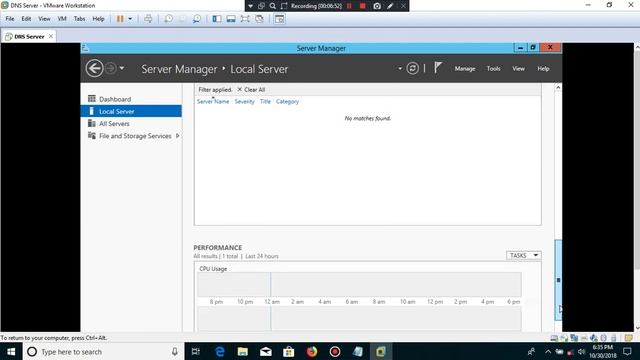Open VMware VM menu
The width and height of the screenshot is (640, 360).
pyautogui.click(x=62, y=19)
